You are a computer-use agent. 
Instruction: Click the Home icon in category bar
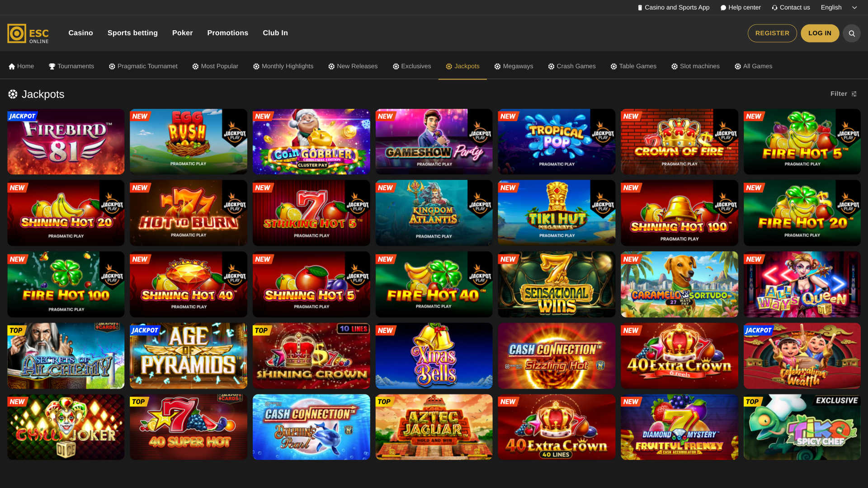tap(11, 66)
